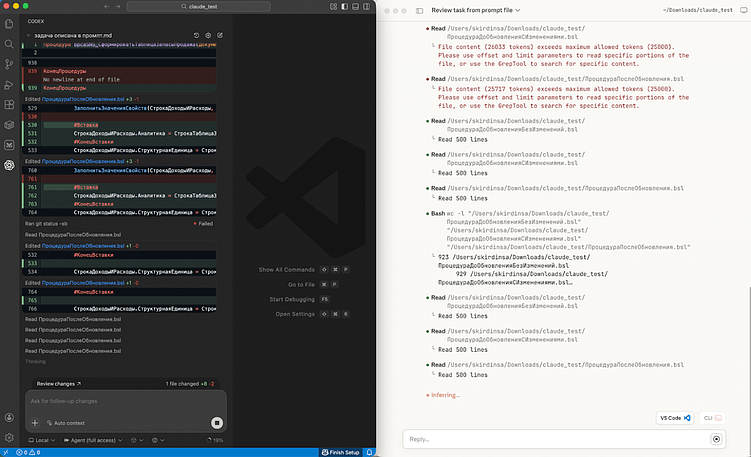The height and width of the screenshot is (457, 751).
Task: Click the Review changes link
Action: pos(59,383)
